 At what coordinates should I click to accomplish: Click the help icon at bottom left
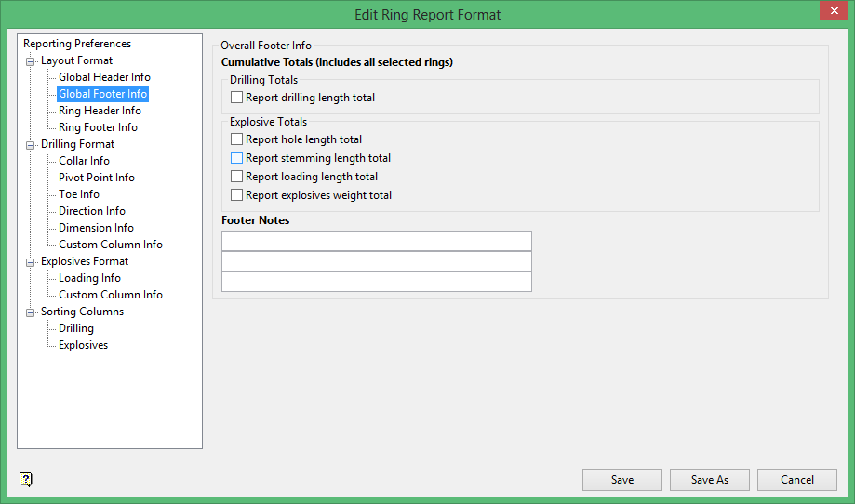coord(26,480)
